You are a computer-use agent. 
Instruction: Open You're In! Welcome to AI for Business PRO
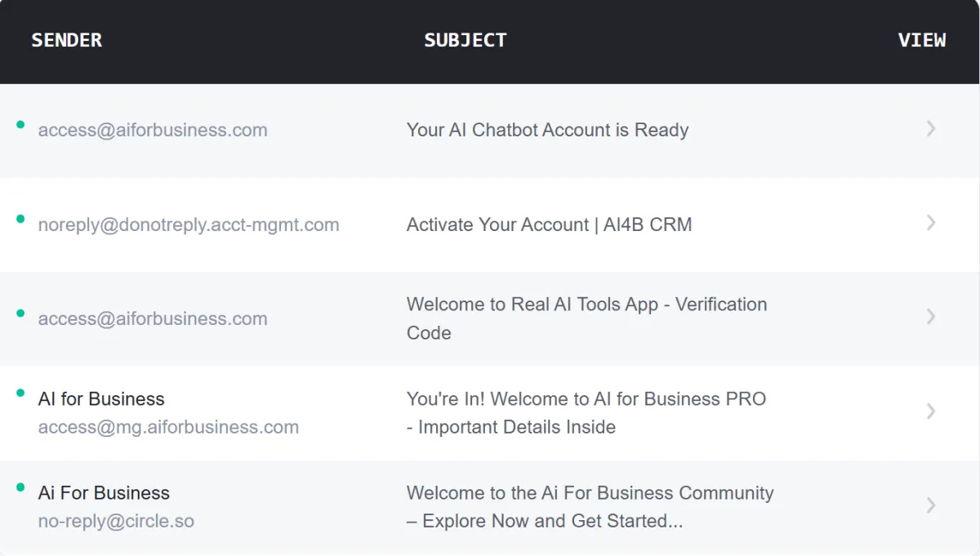(586, 412)
